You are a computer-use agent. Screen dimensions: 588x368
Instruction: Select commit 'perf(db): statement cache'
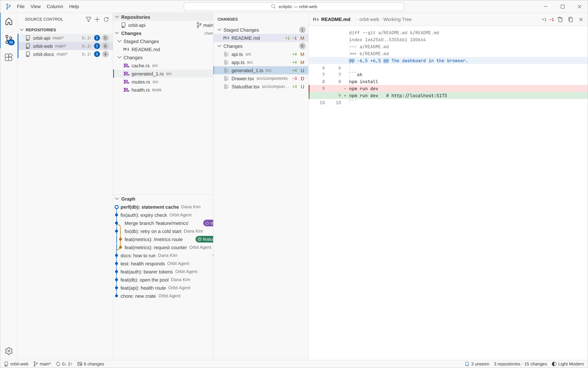click(163, 207)
